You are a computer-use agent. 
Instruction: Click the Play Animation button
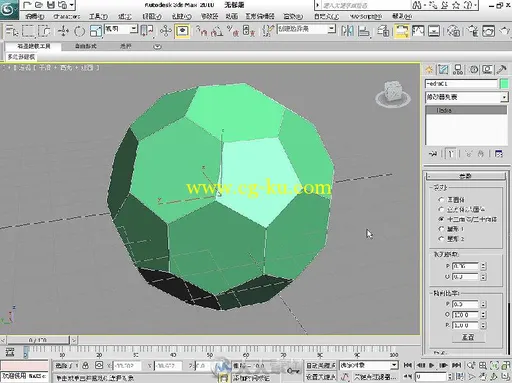(x=432, y=365)
